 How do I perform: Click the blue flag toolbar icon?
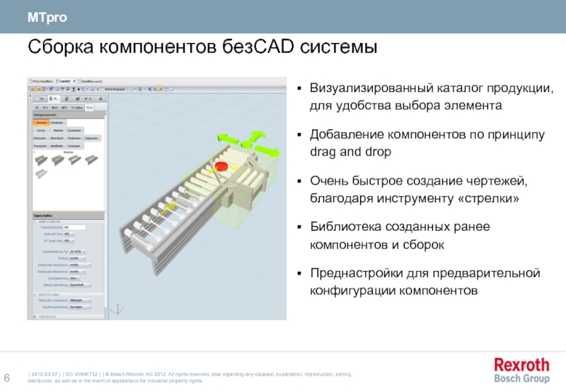click(x=51, y=89)
